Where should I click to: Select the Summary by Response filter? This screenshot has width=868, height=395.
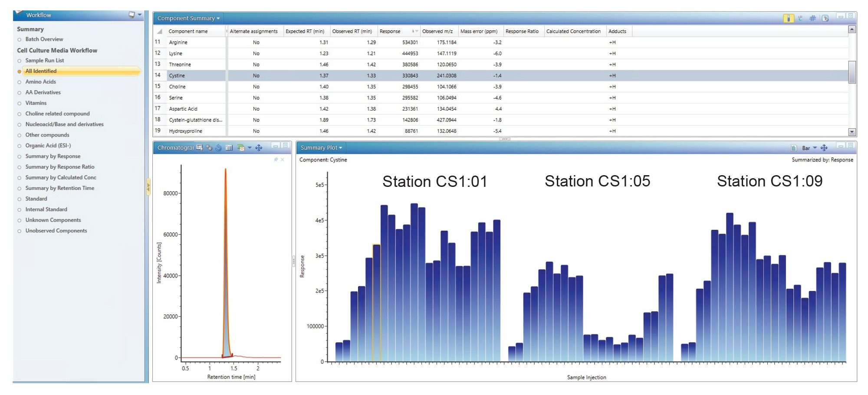pos(53,156)
